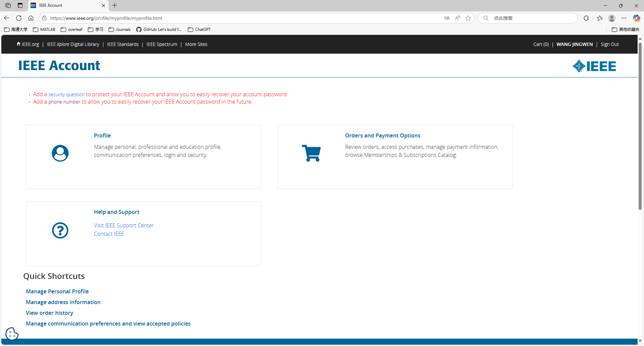This screenshot has width=644, height=346.
Task: Open the MATLAB bookmarks folder
Action: coord(44,30)
